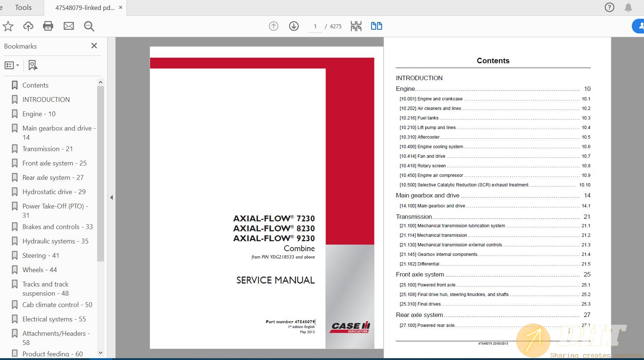Click [10.400] Engine cooling system entry
Image resolution: width=644 pixels, height=360 pixels.
pyautogui.click(x=495, y=147)
